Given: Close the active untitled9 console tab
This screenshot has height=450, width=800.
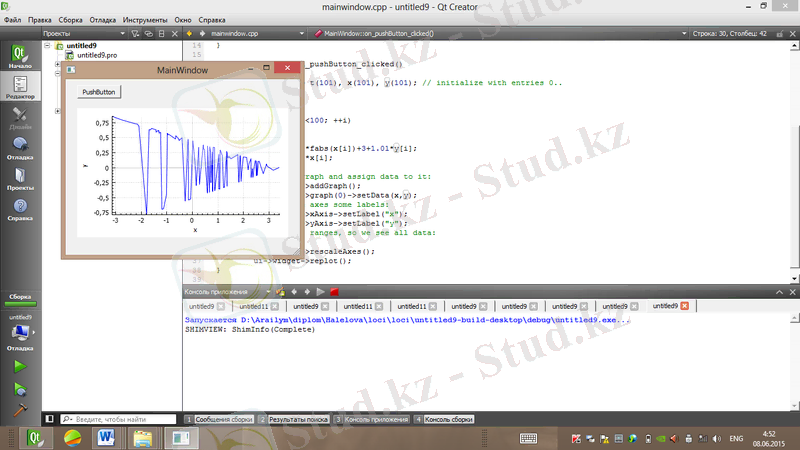Looking at the screenshot, I should tap(685, 306).
